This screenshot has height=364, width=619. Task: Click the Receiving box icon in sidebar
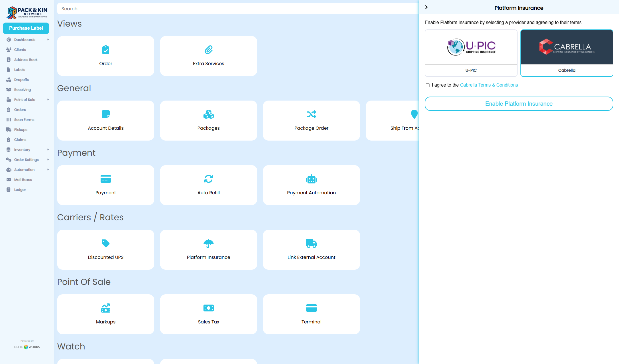pyautogui.click(x=9, y=89)
